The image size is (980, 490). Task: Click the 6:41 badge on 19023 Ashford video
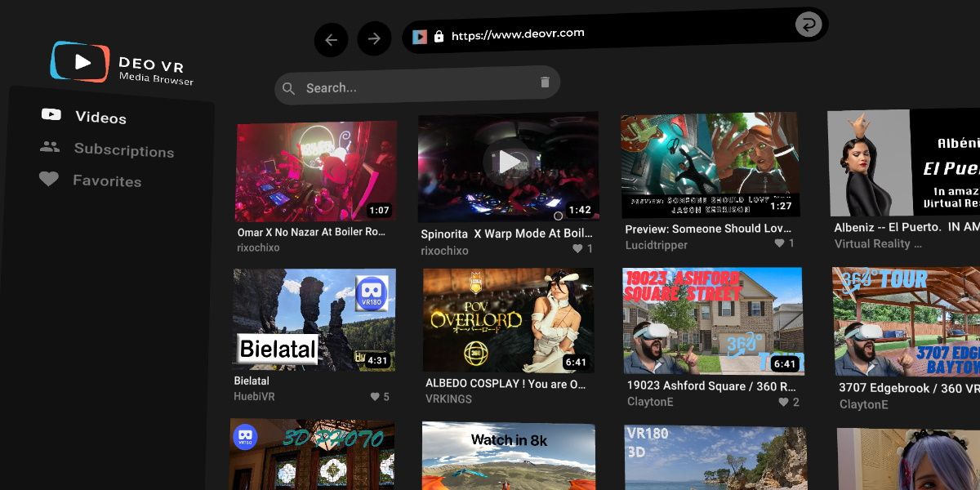point(784,363)
